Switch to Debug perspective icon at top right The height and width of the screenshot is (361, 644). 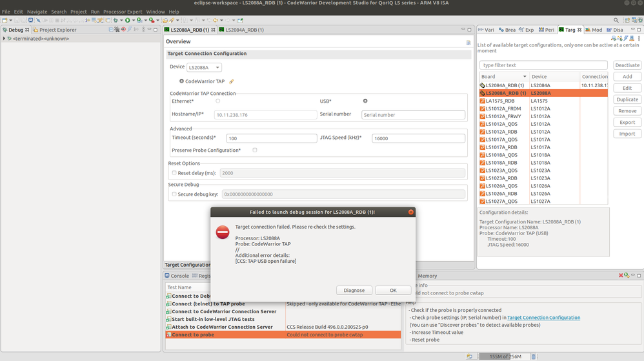[640, 21]
